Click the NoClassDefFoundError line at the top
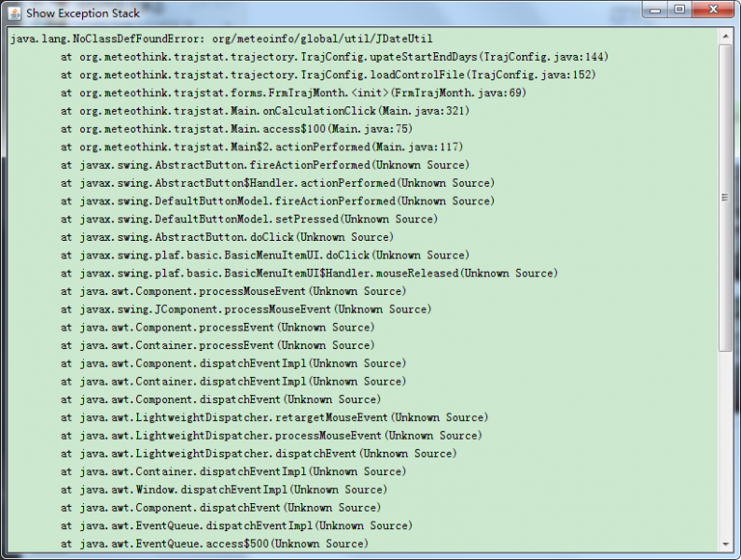This screenshot has height=560, width=741. point(232,38)
